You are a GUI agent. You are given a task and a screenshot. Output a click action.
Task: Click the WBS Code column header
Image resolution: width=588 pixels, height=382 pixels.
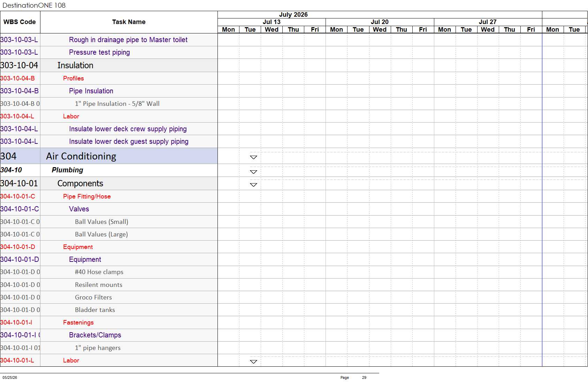(20, 22)
